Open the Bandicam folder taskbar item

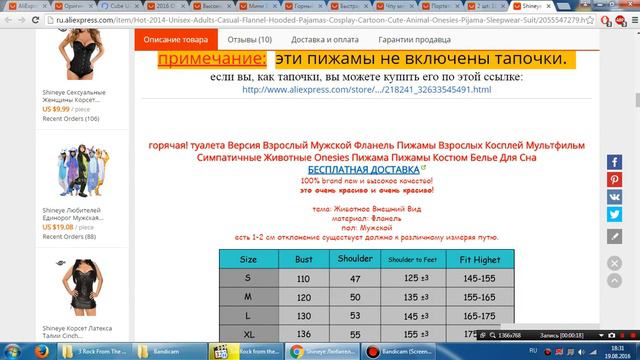tap(169, 351)
